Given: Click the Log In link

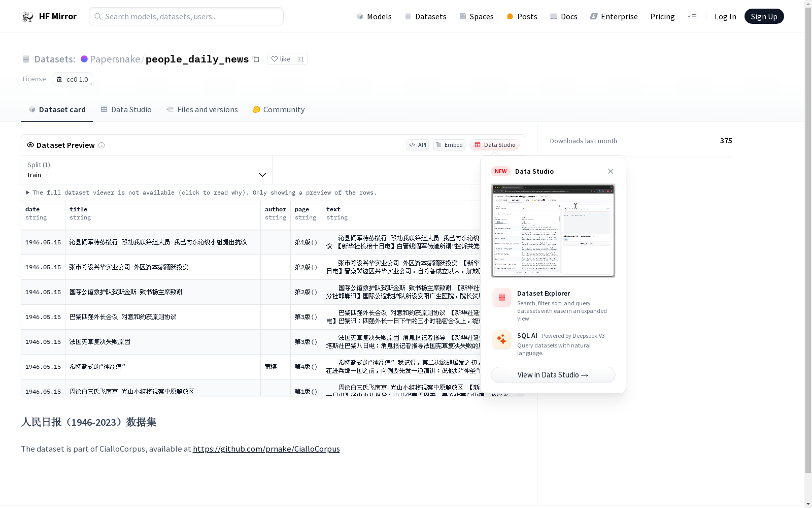Looking at the screenshot, I should 725,16.
